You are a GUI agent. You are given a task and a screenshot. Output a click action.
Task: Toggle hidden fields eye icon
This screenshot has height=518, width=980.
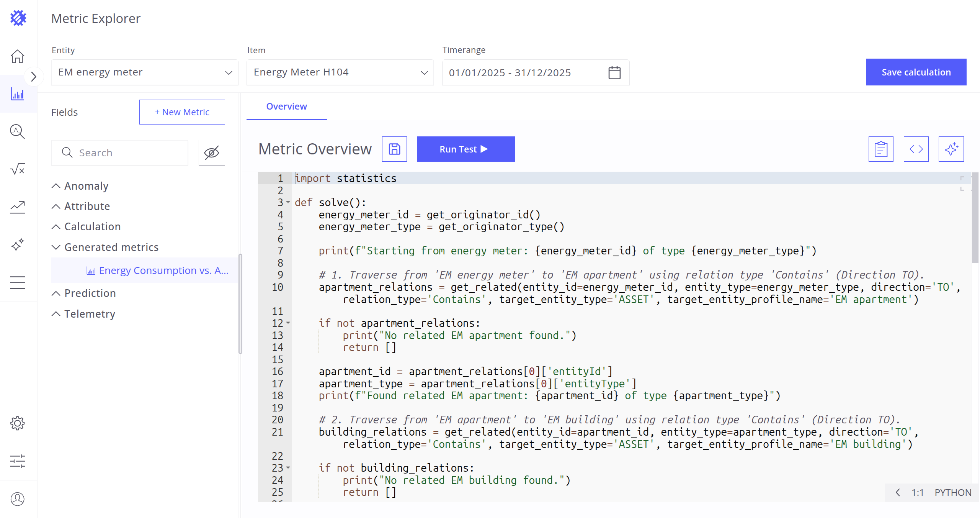pos(212,152)
